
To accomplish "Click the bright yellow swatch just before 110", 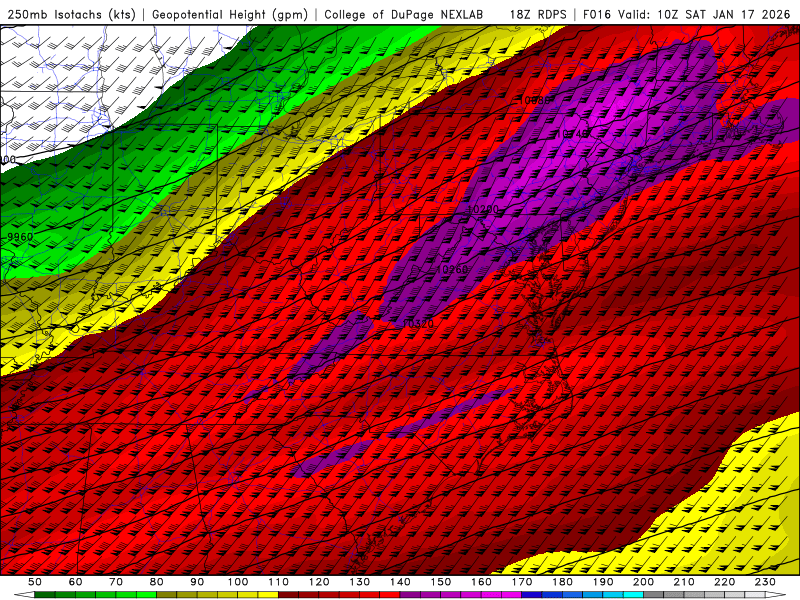I will tap(268, 595).
